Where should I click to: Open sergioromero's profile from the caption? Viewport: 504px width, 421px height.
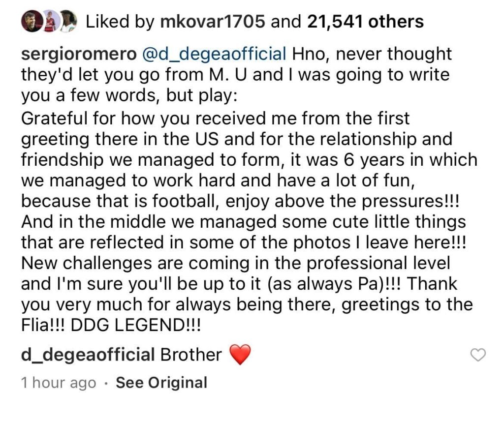coord(79,54)
